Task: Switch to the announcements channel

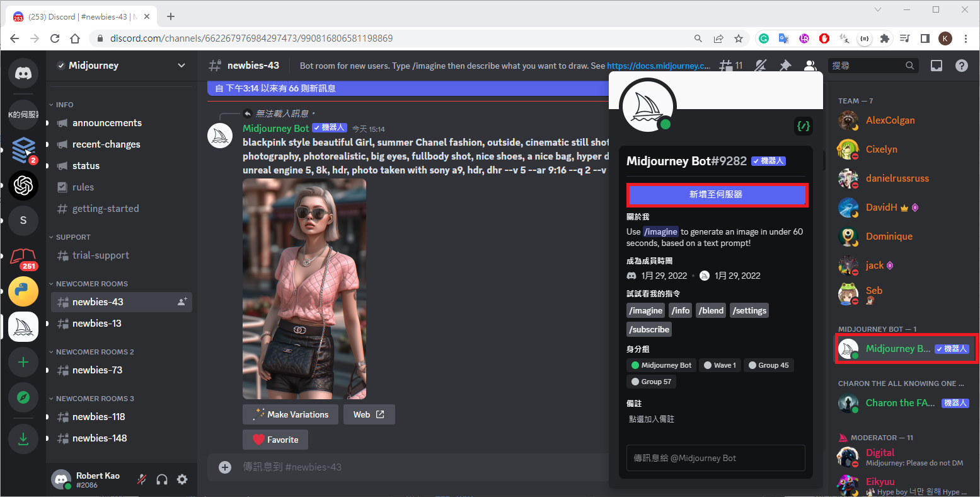Action: coord(107,123)
